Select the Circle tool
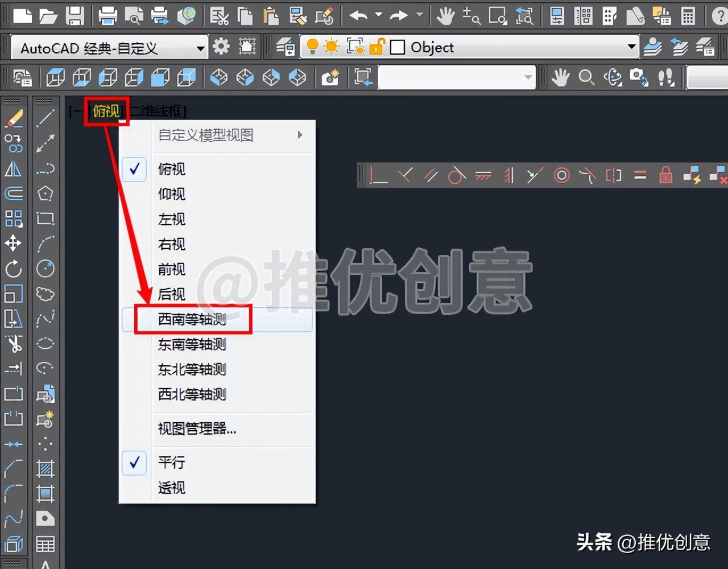Viewport: 728px width, 569px height. coord(45,269)
